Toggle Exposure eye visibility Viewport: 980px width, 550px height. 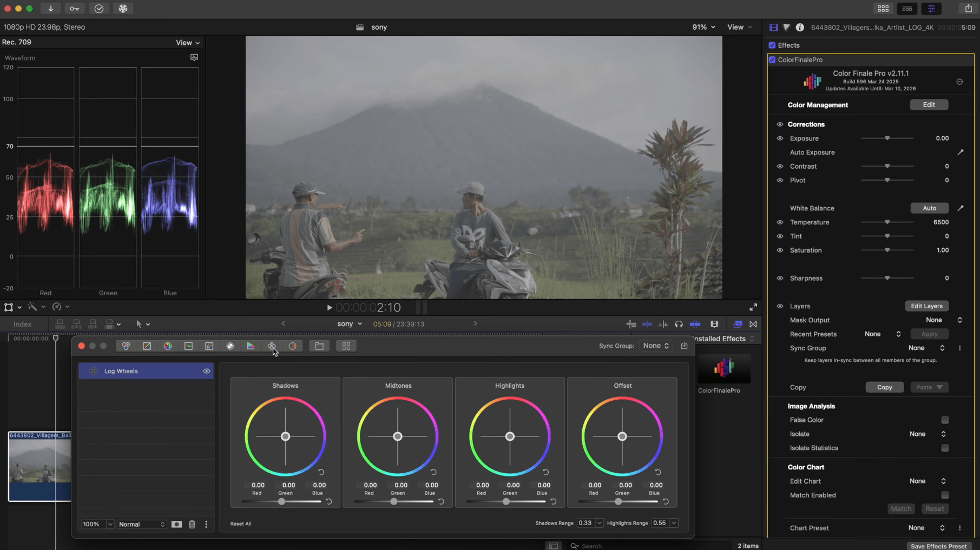point(780,138)
